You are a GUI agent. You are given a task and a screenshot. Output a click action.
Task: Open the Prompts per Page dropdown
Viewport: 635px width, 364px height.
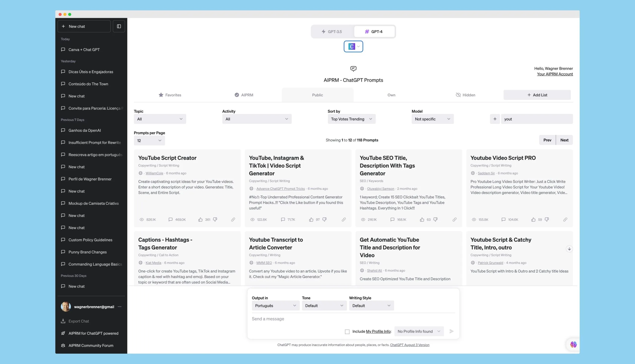pos(149,140)
